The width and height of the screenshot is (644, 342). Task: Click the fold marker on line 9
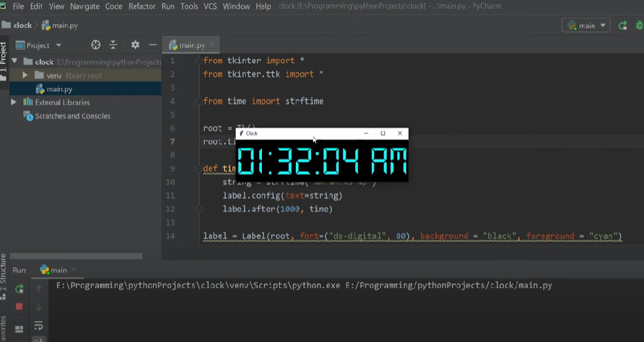coord(199,168)
